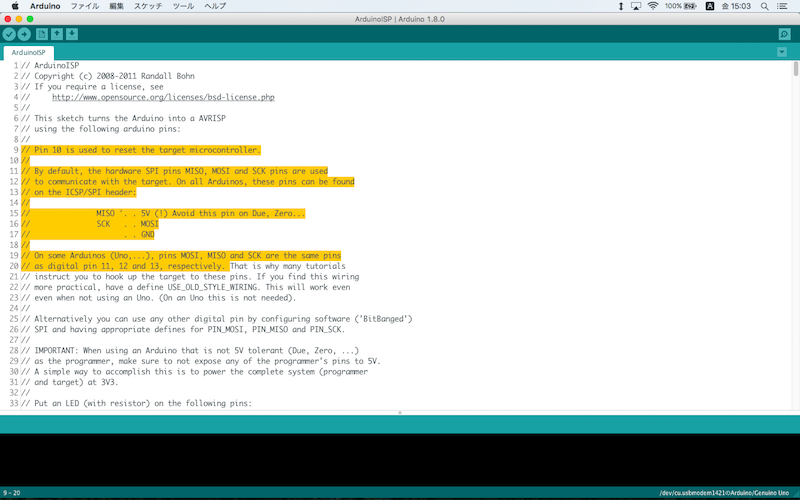Click 'using the following arduino pins:' line
The image size is (800, 500).
[x=101, y=129]
